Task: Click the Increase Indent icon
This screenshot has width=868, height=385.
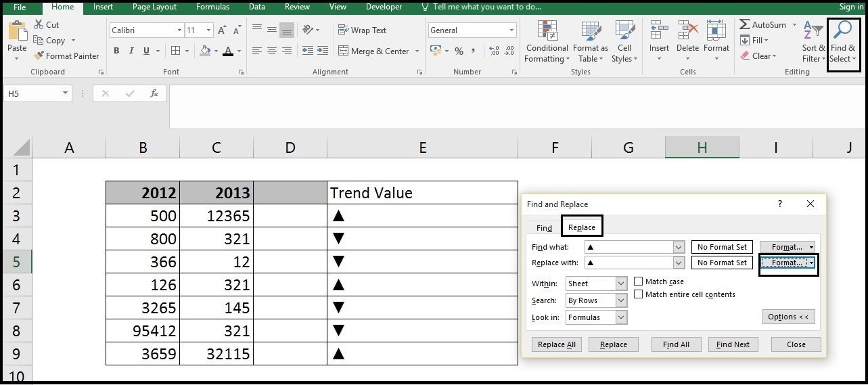Action: click(x=323, y=51)
